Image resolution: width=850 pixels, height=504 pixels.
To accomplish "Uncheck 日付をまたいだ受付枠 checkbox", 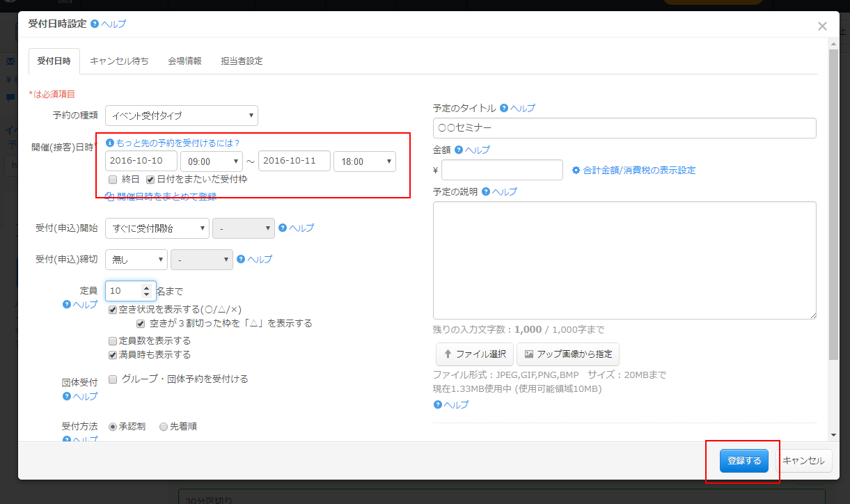I will 150,180.
